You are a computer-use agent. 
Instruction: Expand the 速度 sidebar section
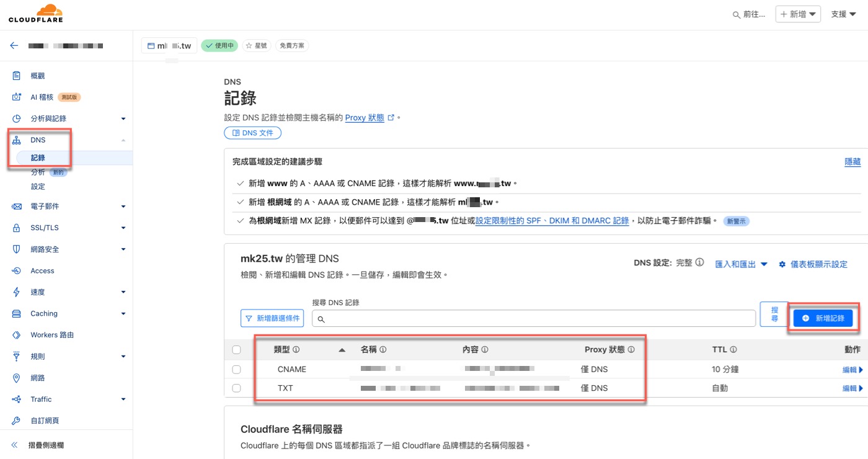tap(123, 292)
